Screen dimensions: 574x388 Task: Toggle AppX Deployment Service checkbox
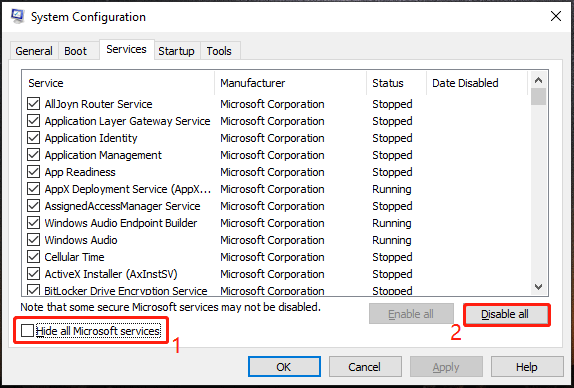coord(33,189)
